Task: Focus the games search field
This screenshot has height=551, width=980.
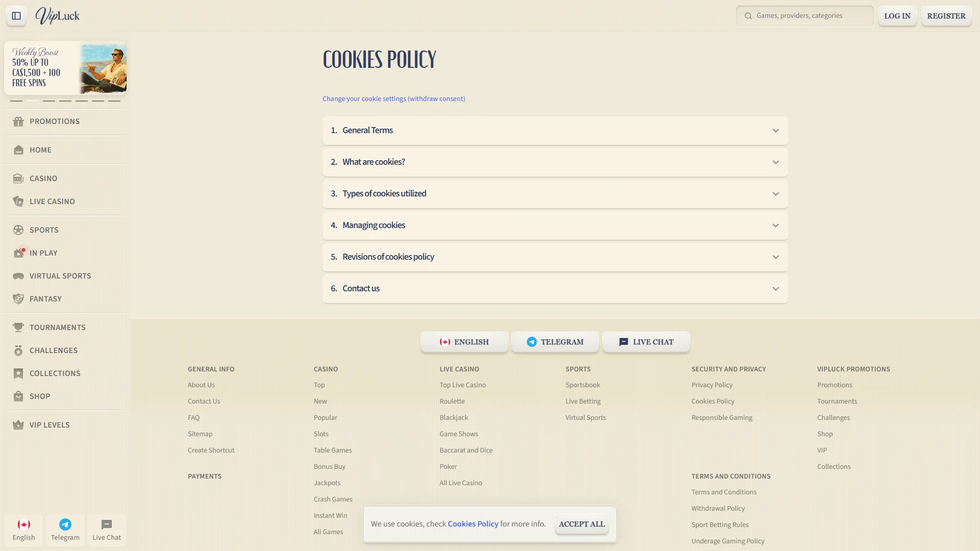Action: pos(805,16)
